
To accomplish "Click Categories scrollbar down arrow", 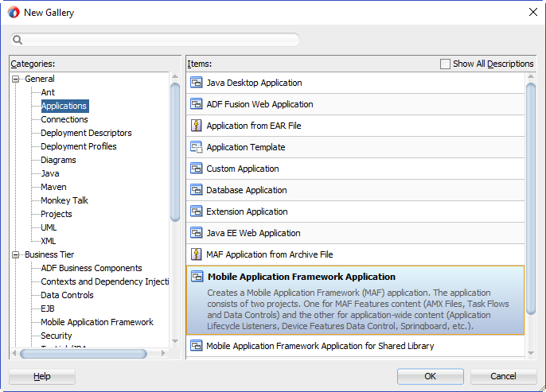I will [175, 341].
